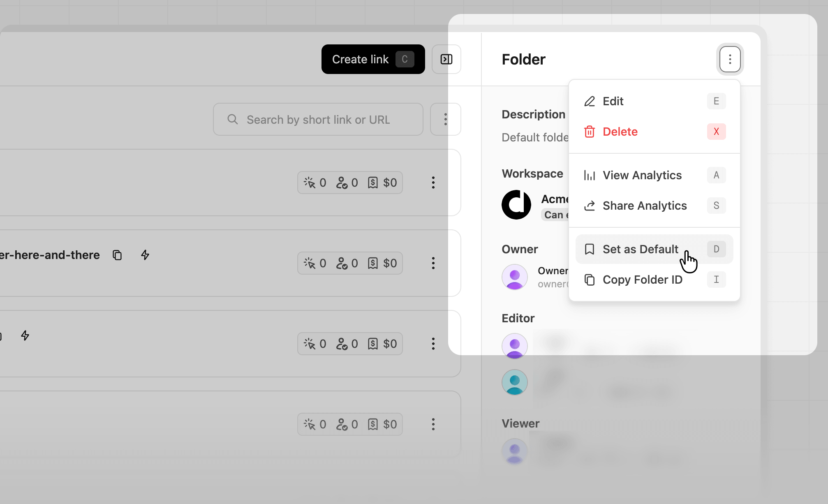Click the E shortcut badge for Edit
The height and width of the screenshot is (504, 828).
point(716,101)
